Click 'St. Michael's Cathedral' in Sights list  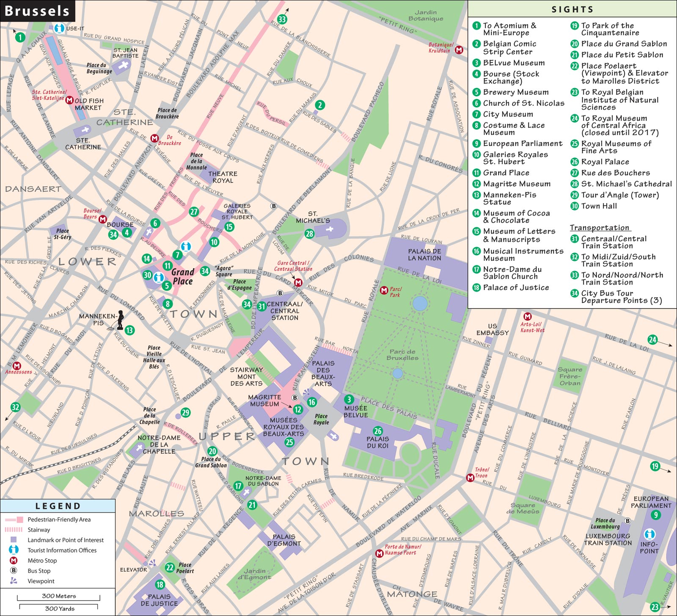coord(626,184)
